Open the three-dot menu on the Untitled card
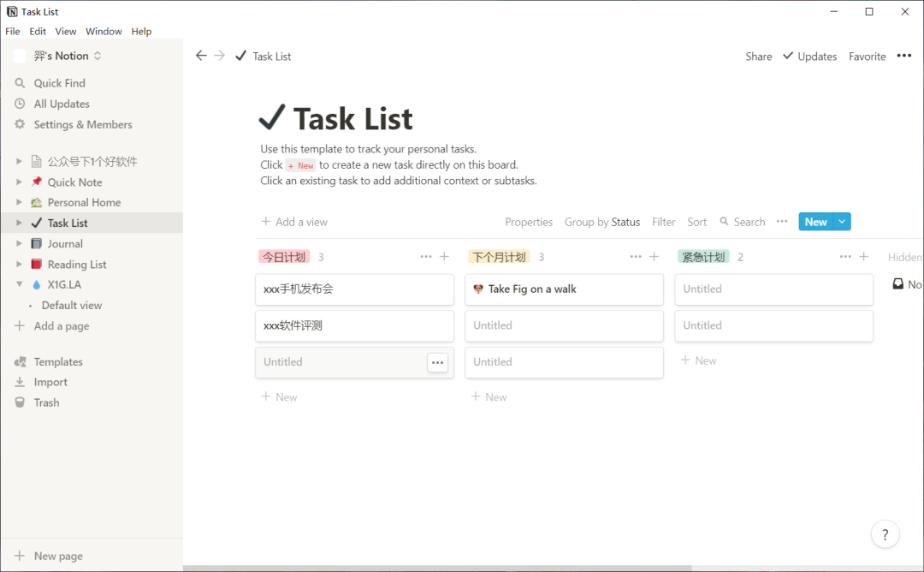 click(x=437, y=363)
